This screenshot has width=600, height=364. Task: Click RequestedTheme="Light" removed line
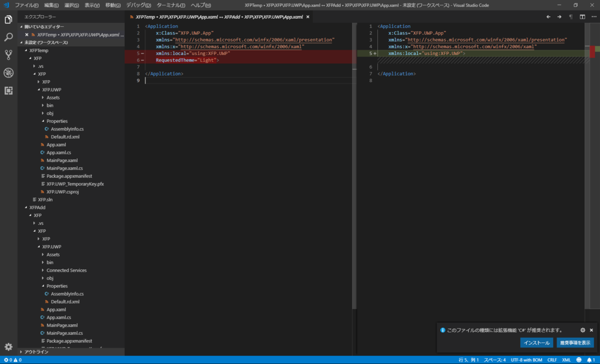point(239,60)
